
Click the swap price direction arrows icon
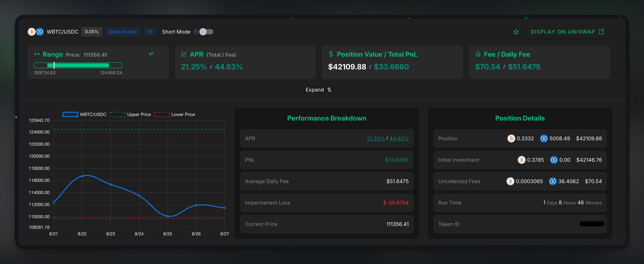(x=151, y=54)
